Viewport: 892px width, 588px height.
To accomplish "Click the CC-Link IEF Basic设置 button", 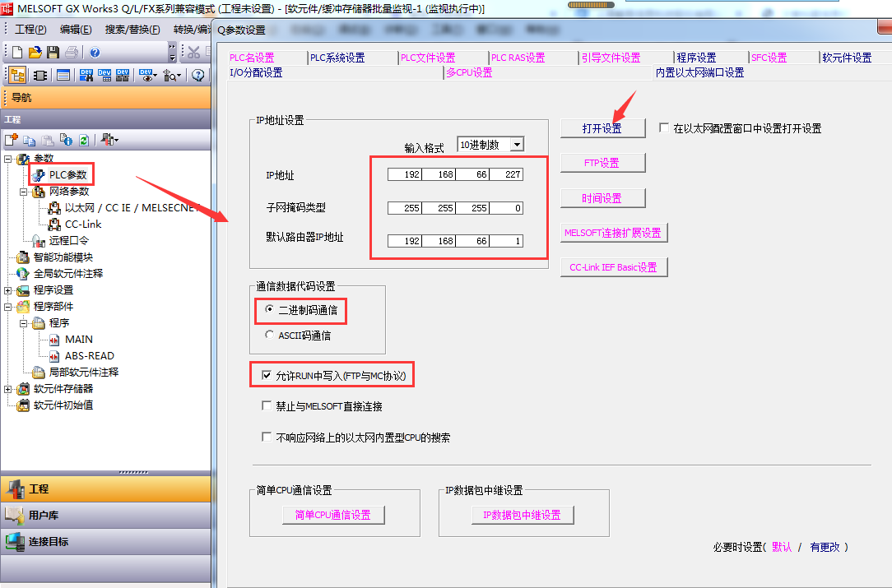I will pyautogui.click(x=613, y=267).
